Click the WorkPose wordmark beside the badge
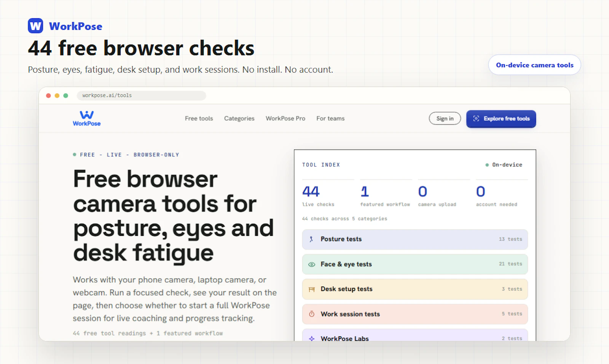The width and height of the screenshot is (609, 364). pyautogui.click(x=76, y=26)
